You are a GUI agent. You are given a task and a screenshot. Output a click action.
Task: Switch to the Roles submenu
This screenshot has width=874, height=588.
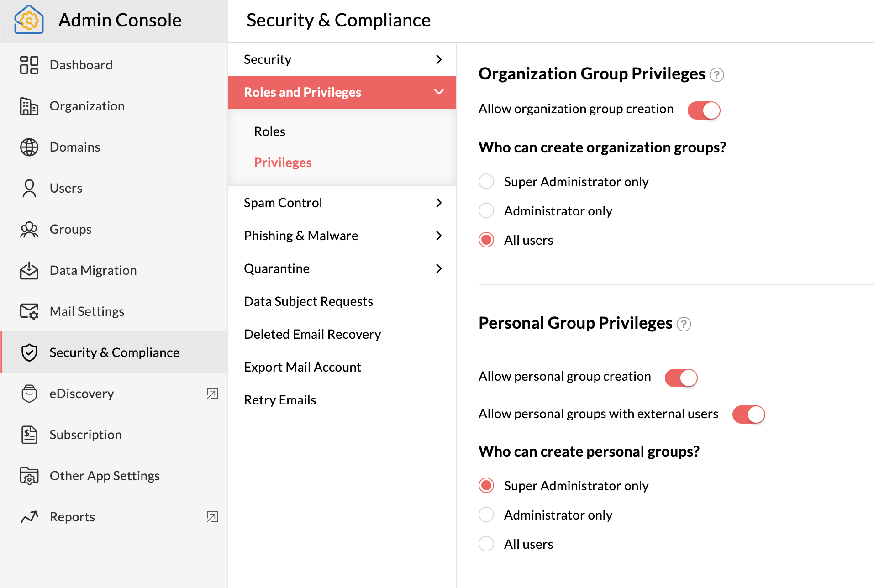[269, 131]
